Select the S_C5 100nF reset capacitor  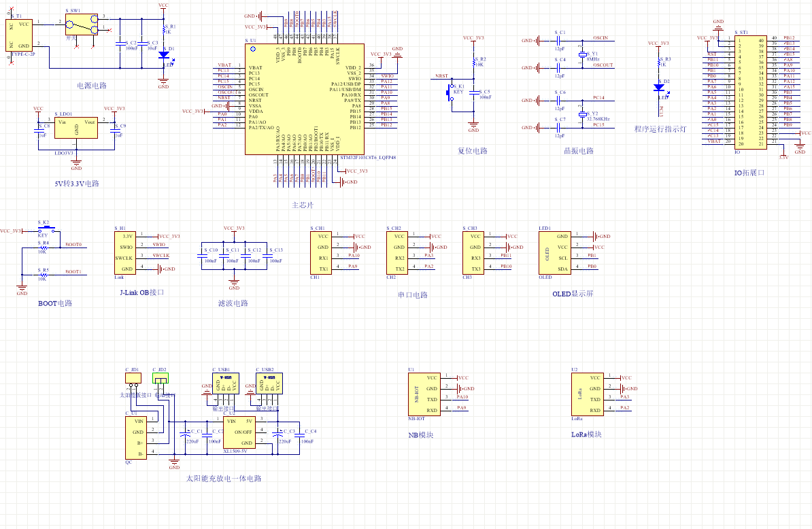pyautogui.click(x=473, y=92)
